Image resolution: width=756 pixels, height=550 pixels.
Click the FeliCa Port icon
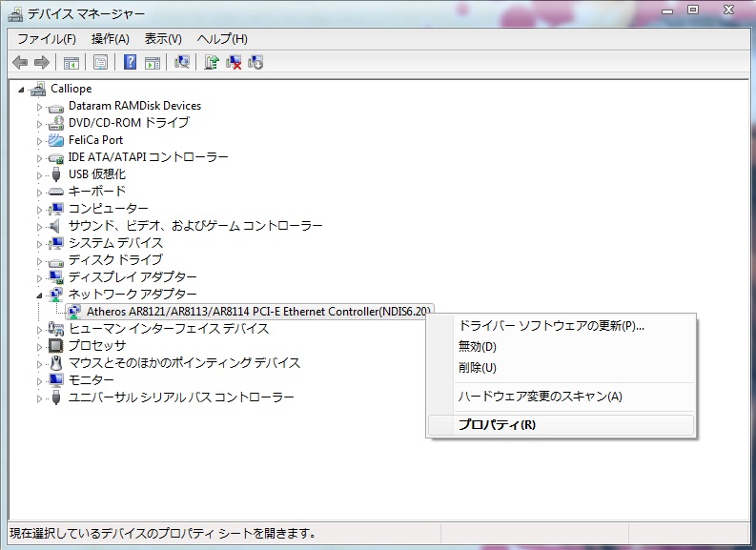[x=56, y=140]
